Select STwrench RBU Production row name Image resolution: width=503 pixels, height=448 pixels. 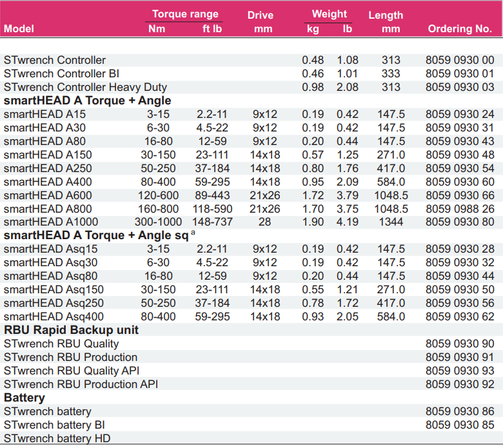coord(70,357)
